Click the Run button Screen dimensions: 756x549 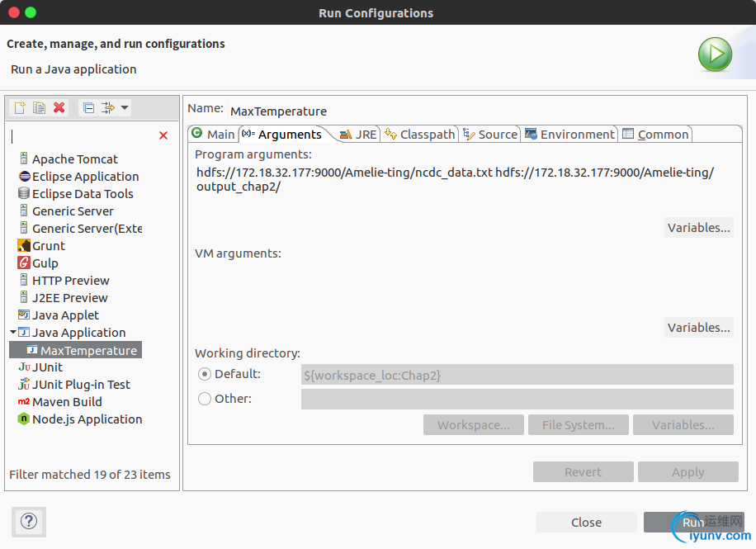(x=693, y=523)
